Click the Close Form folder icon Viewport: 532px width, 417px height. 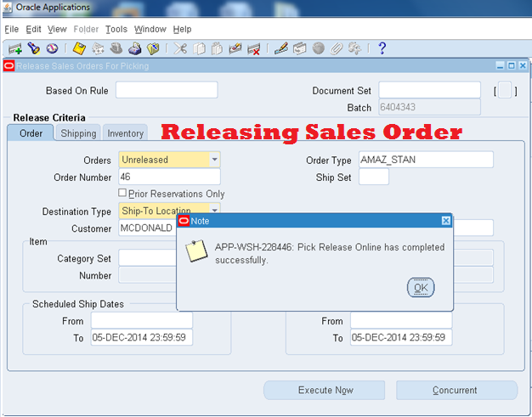pyautogui.click(x=153, y=48)
